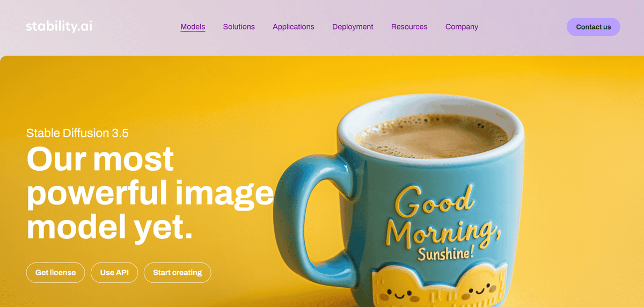The image size is (644, 307).
Task: Click the left smiley face on mug
Action: pos(397,294)
